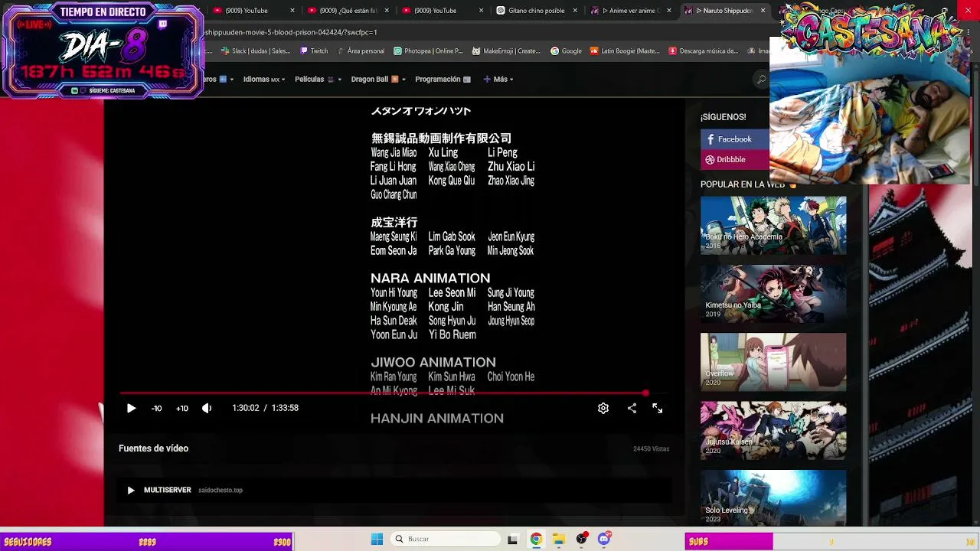Close the Gitano chino posible tab
Screen dimensions: 980x551
pyautogui.click(x=576, y=11)
